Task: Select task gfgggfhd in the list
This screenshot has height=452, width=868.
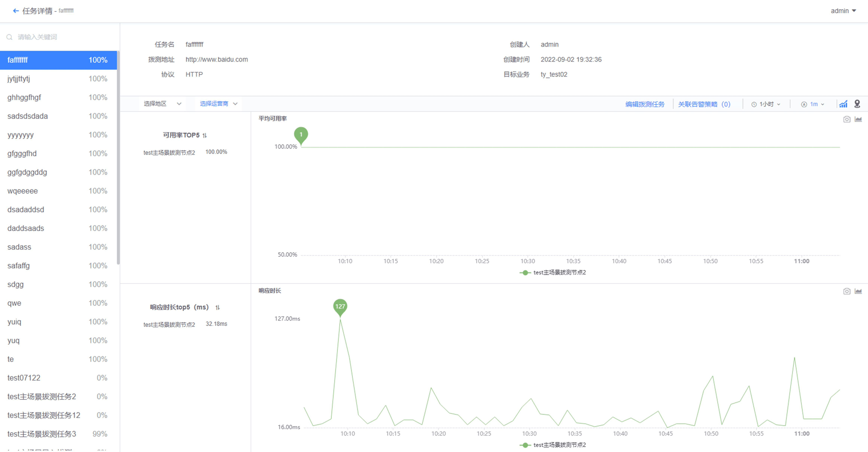Action: (x=58, y=154)
